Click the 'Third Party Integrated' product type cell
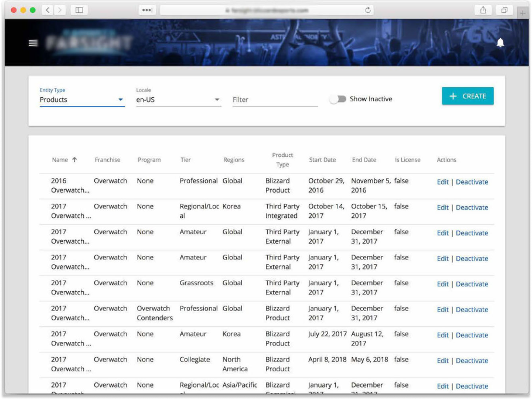The height and width of the screenshot is (400, 532). coord(282,211)
